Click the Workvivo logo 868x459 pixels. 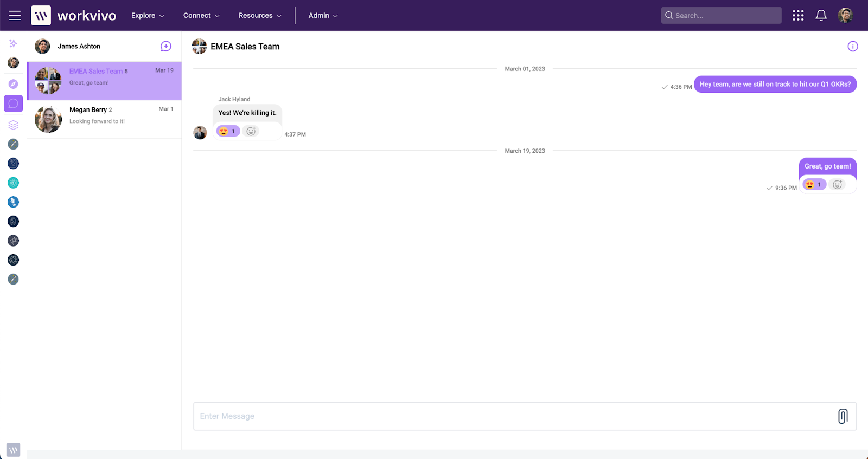[x=73, y=16]
